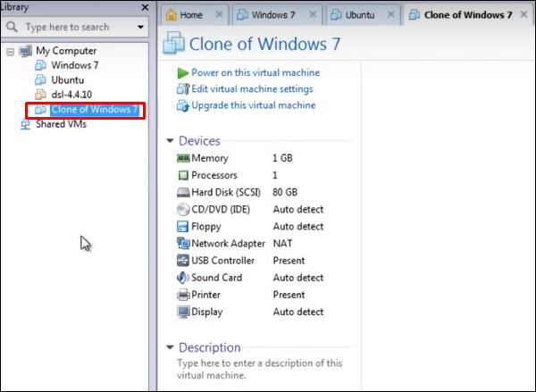Collapse the Description section

coord(170,347)
